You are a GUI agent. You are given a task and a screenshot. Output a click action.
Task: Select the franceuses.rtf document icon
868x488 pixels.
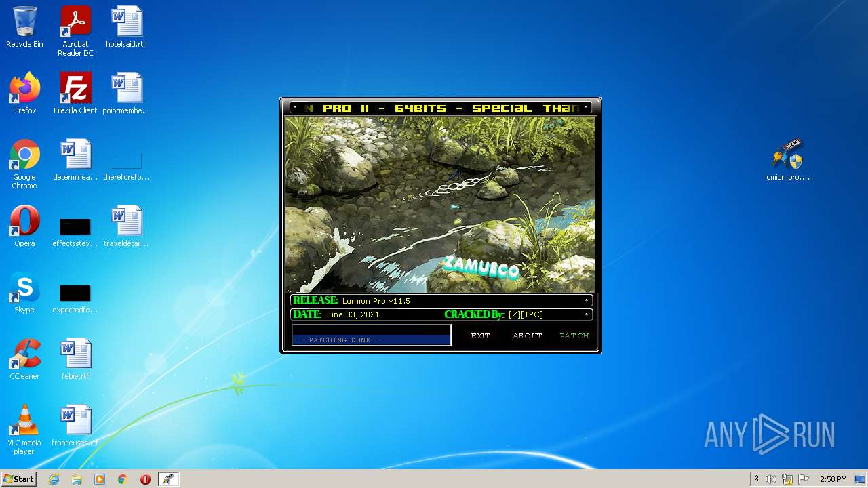[x=75, y=426]
